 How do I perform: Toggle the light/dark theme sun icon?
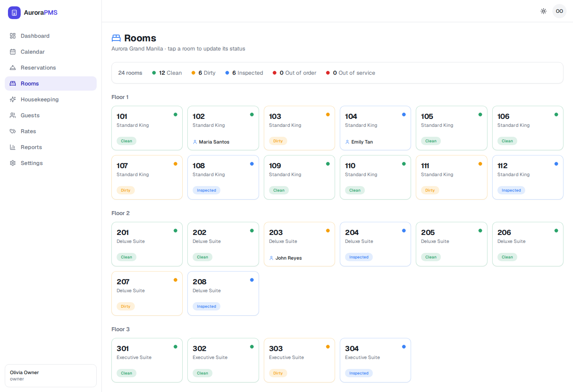click(544, 11)
